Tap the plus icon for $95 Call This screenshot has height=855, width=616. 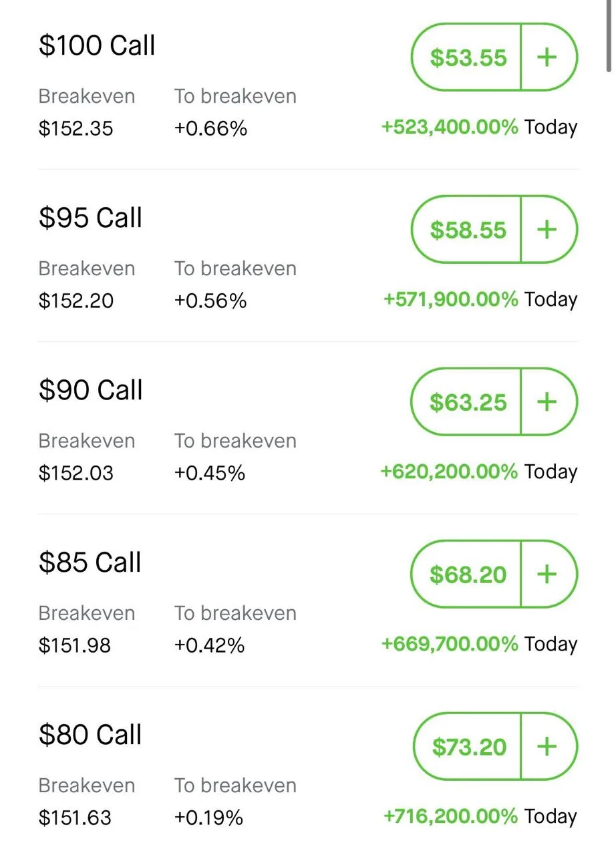click(547, 230)
